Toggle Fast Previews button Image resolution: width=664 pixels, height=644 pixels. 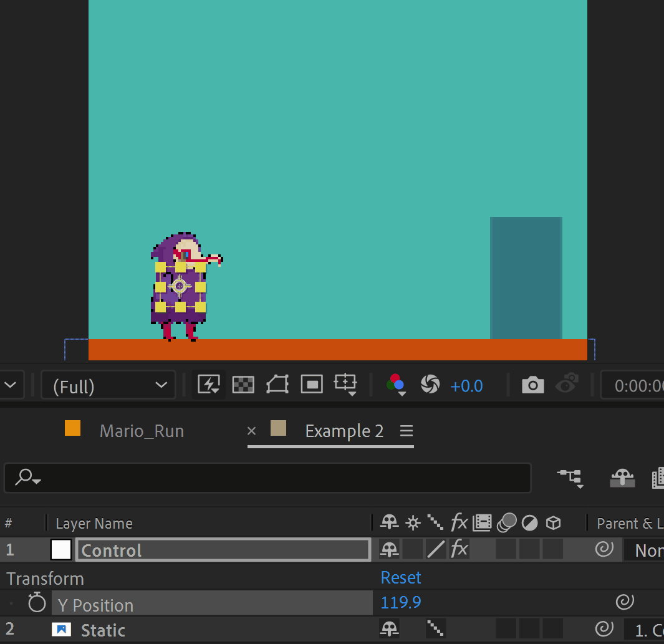209,385
